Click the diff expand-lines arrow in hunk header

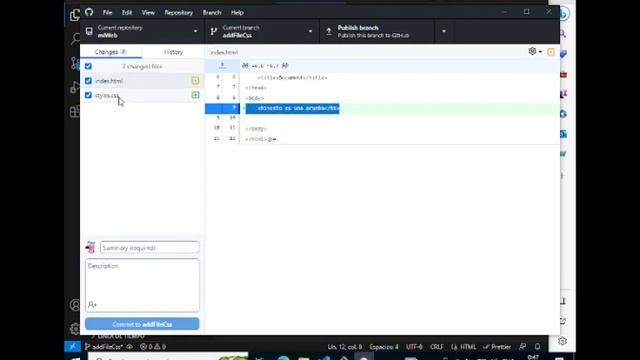[222, 65]
